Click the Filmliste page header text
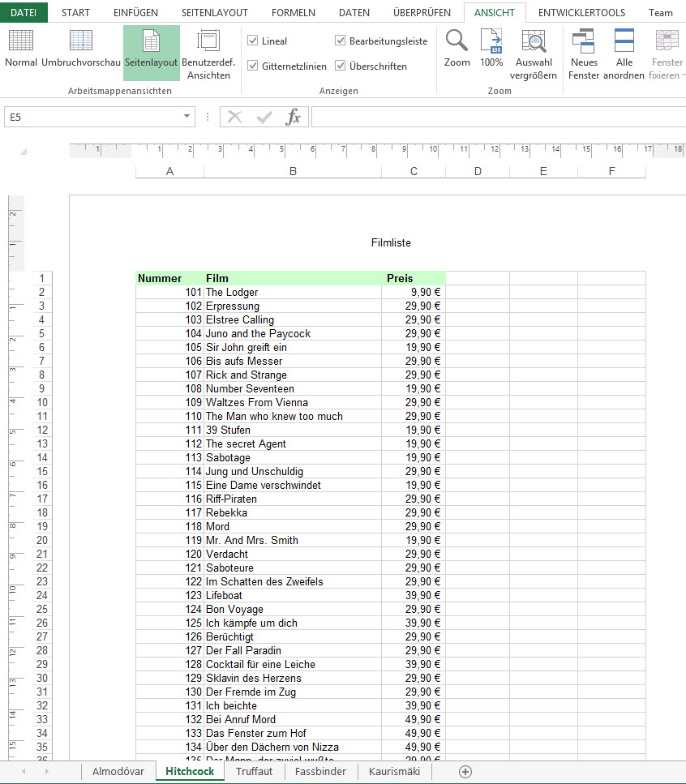Screen dimensions: 686x784 [x=391, y=242]
